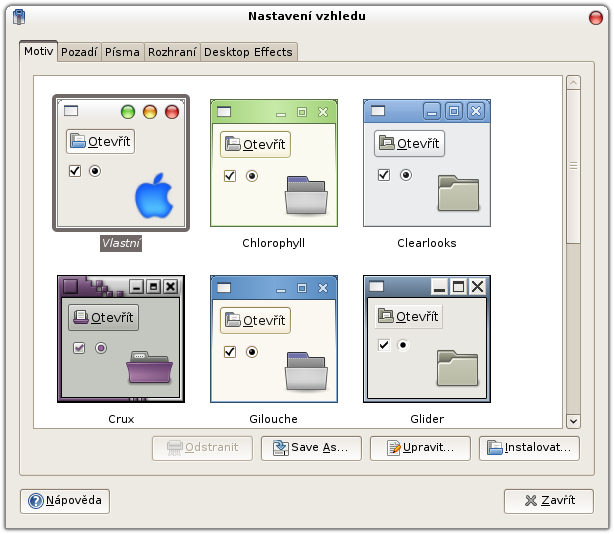Image resolution: width=614 pixels, height=534 pixels.
Task: Switch to the Rozhraní tab
Action: pos(172,52)
